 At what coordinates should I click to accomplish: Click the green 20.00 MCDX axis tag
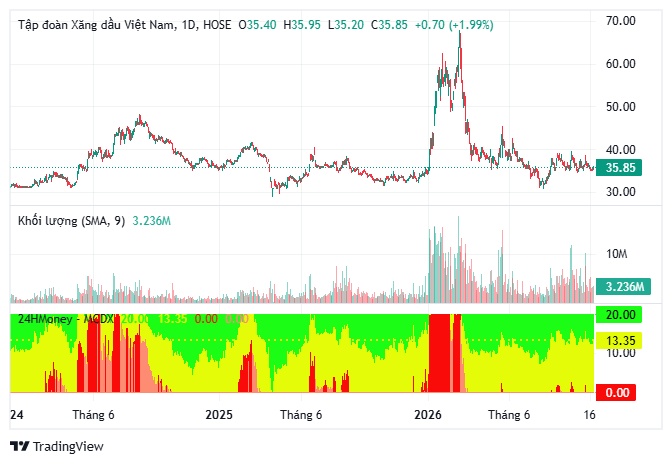click(619, 315)
